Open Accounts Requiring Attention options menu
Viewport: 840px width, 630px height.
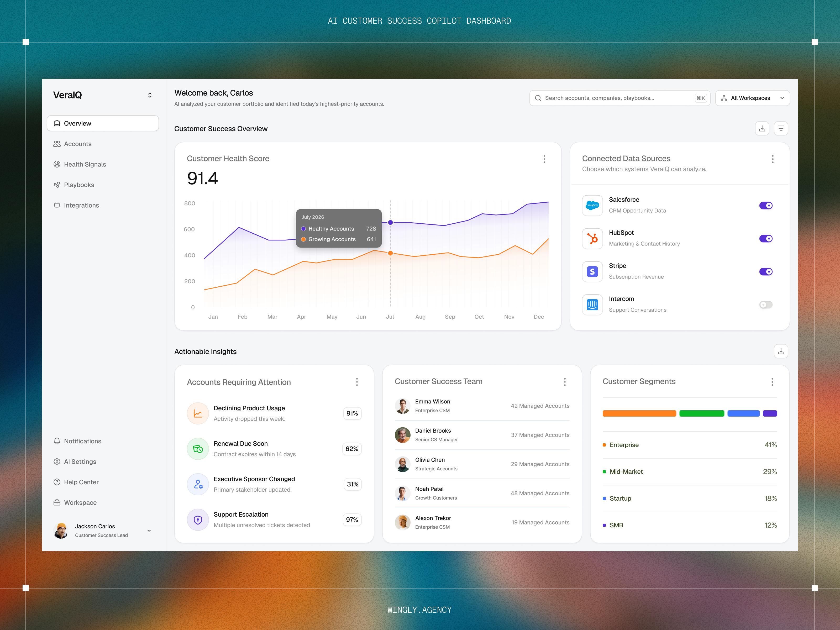(x=357, y=382)
